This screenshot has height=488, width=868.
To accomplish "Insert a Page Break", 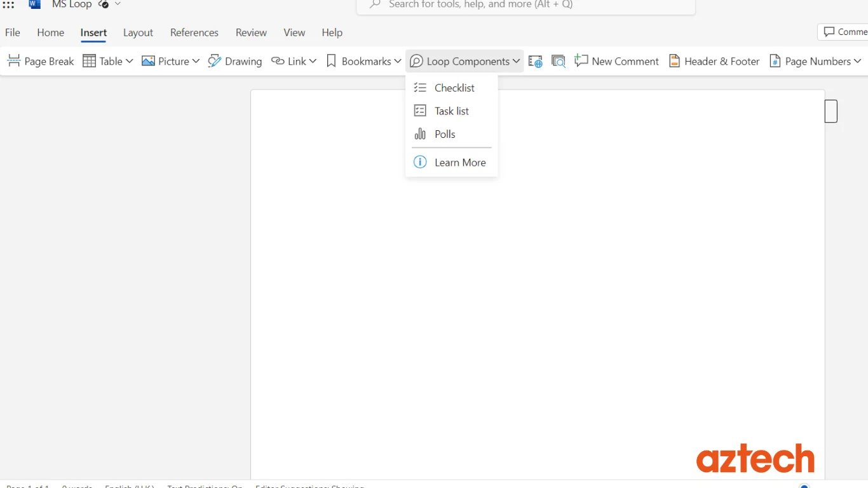I will 40,61.
